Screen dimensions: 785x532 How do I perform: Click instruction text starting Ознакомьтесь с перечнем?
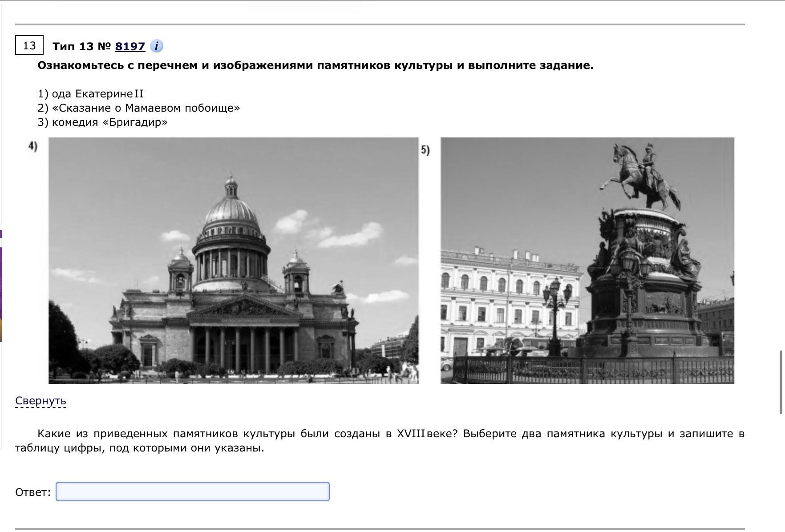316,65
